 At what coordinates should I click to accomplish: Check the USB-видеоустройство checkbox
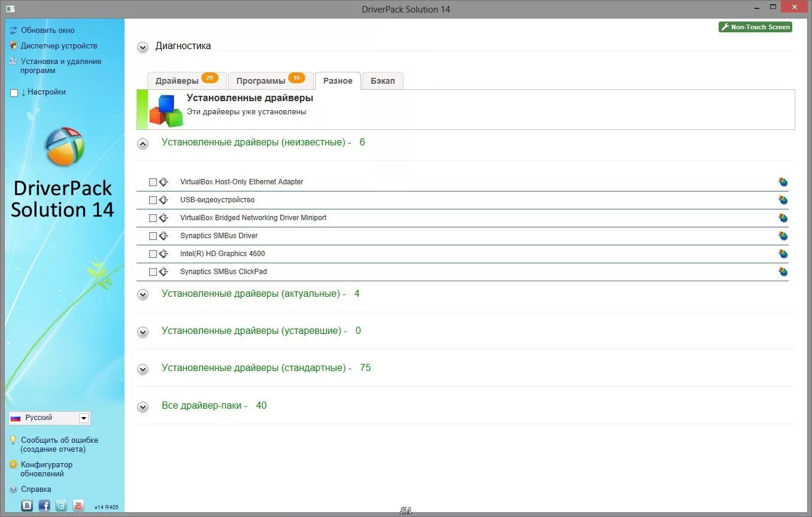(153, 200)
